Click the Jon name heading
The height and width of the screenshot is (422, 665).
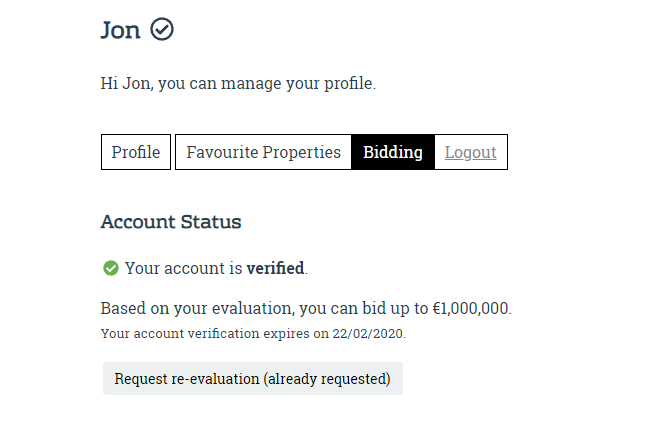coord(120,30)
